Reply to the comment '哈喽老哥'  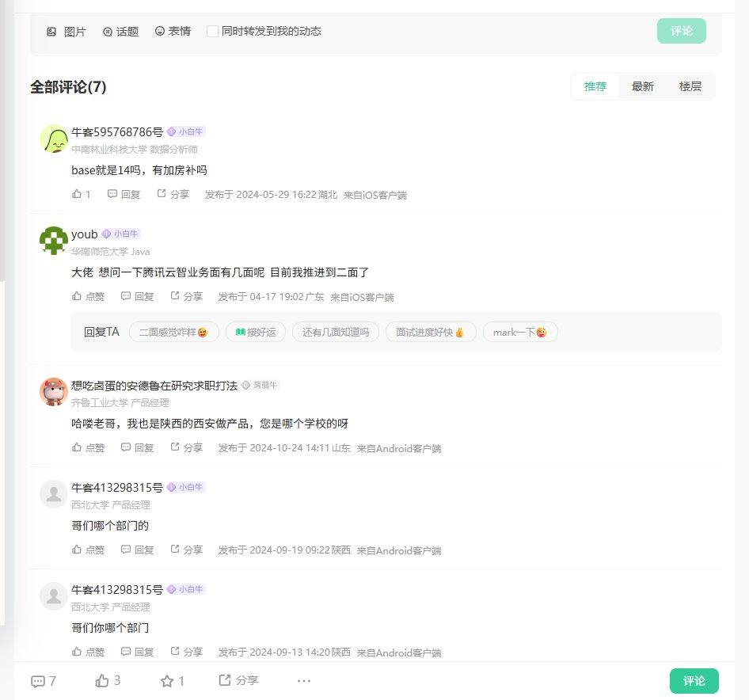137,447
